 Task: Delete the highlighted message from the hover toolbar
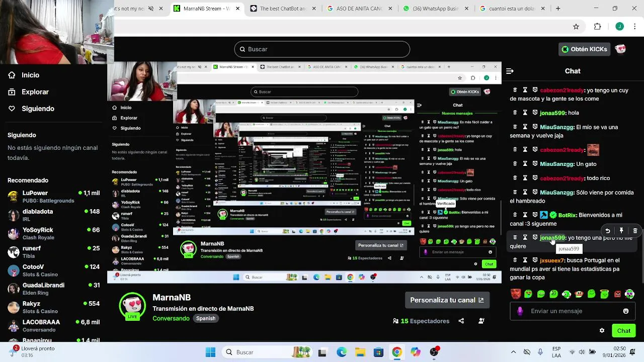click(635, 231)
